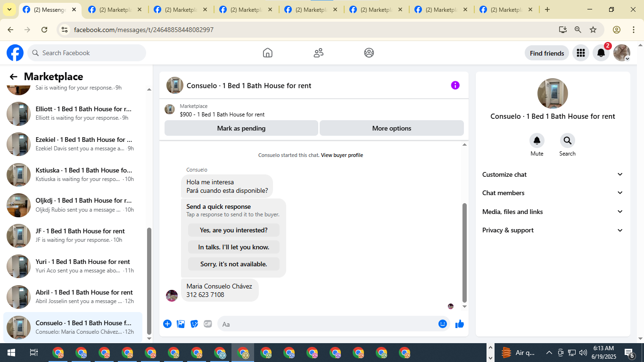Open the install app icon in address bar
This screenshot has width=644, height=362.
pos(563,30)
